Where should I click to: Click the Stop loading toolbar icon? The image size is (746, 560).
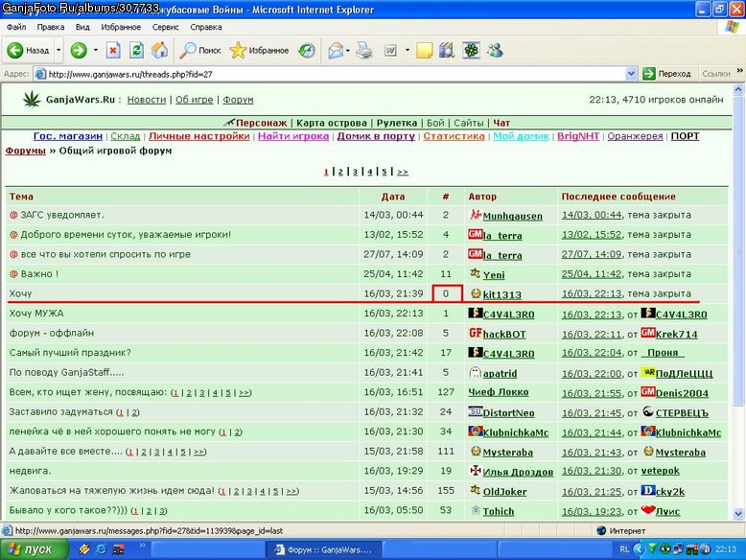[x=113, y=50]
